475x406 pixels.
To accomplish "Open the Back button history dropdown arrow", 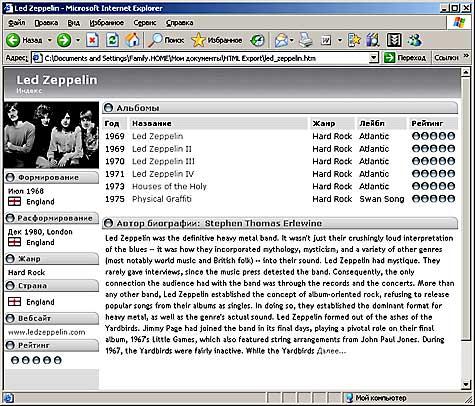I will click(50, 40).
